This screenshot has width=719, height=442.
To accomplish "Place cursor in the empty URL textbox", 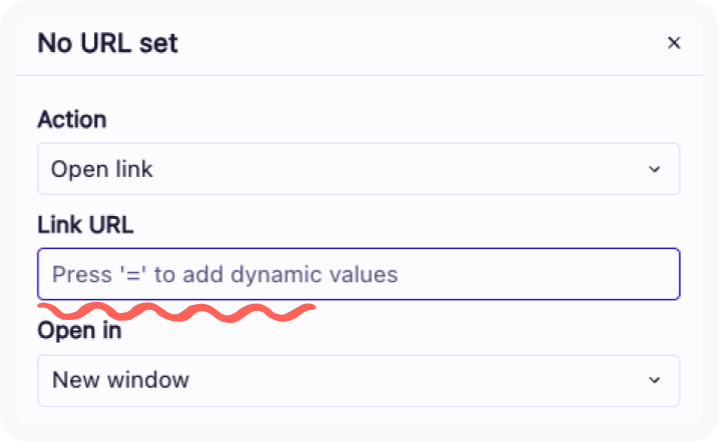I will coord(500,274).
